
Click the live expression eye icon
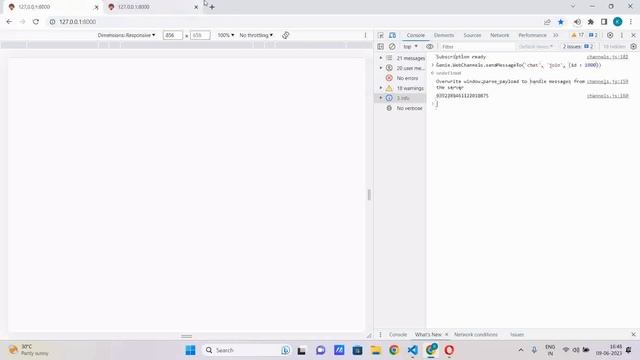[429, 47]
